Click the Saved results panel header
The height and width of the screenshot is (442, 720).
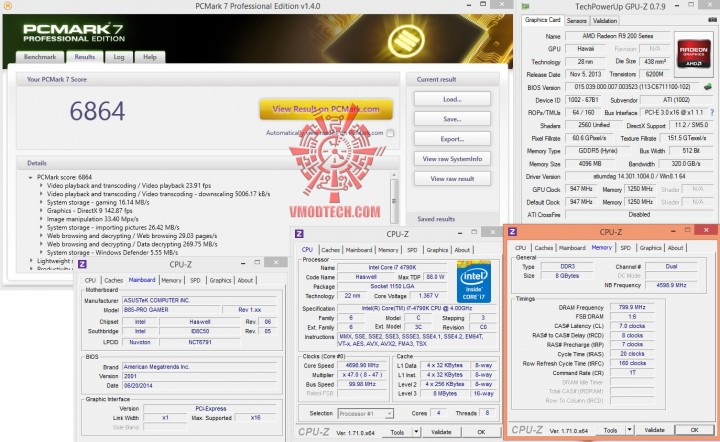click(x=452, y=219)
